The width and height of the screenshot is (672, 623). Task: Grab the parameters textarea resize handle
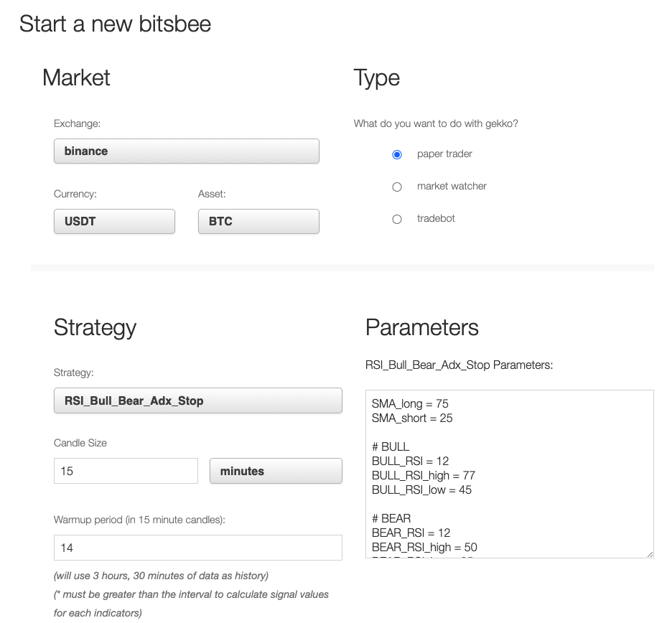point(650,554)
